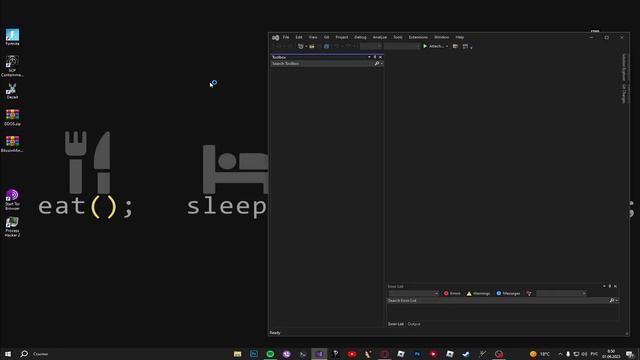Open the topmost desktop shortcut icon
Viewport: 640px width, 360px height.
tap(12, 37)
